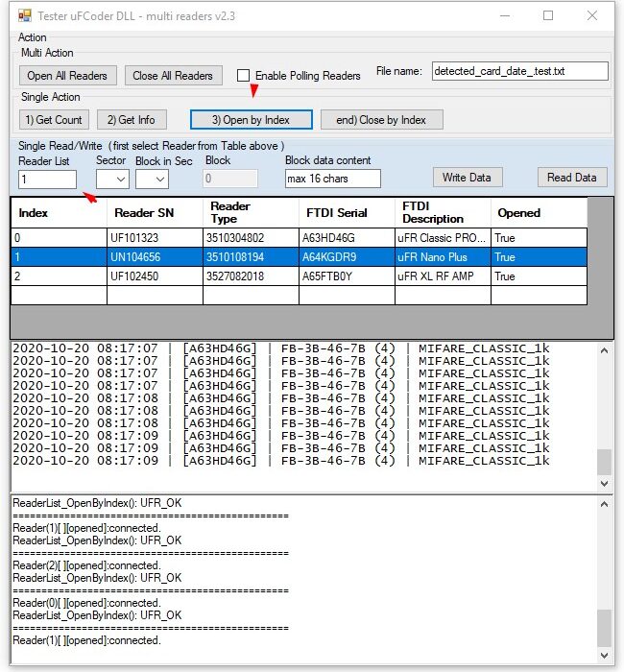Open the Action menu
The image size is (624, 672).
click(x=32, y=37)
